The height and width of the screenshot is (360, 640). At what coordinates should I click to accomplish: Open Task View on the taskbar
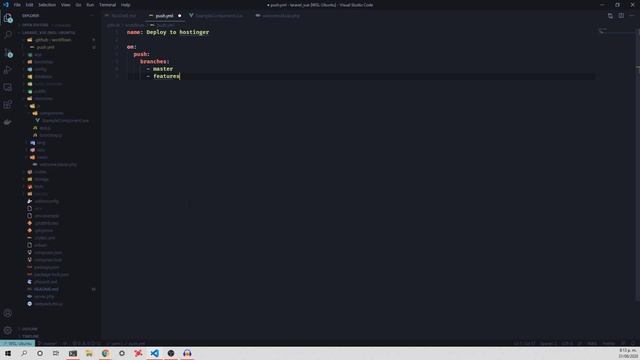(x=56, y=353)
